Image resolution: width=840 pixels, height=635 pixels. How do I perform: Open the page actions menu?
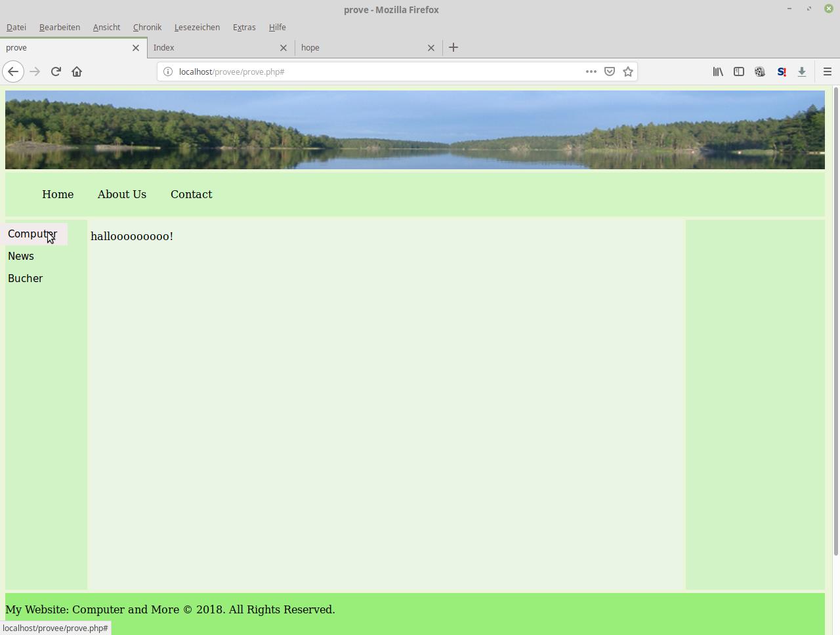tap(590, 72)
